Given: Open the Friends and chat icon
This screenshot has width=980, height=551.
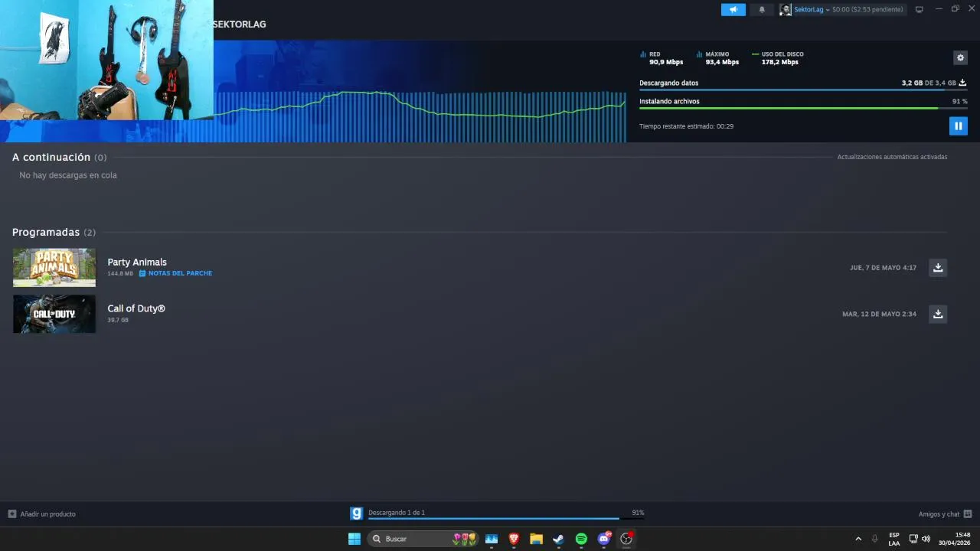Looking at the screenshot, I should tap(968, 514).
